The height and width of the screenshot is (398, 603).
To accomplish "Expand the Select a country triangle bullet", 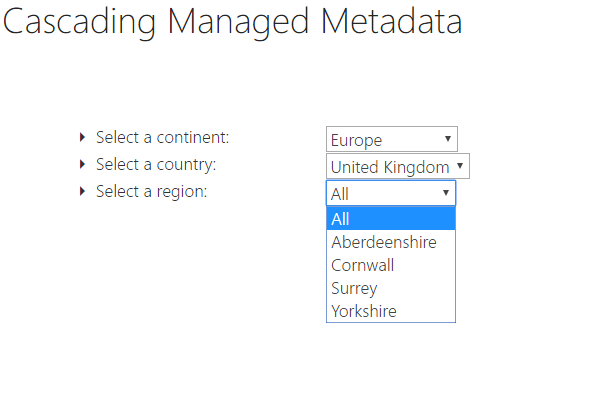I will pos(82,165).
